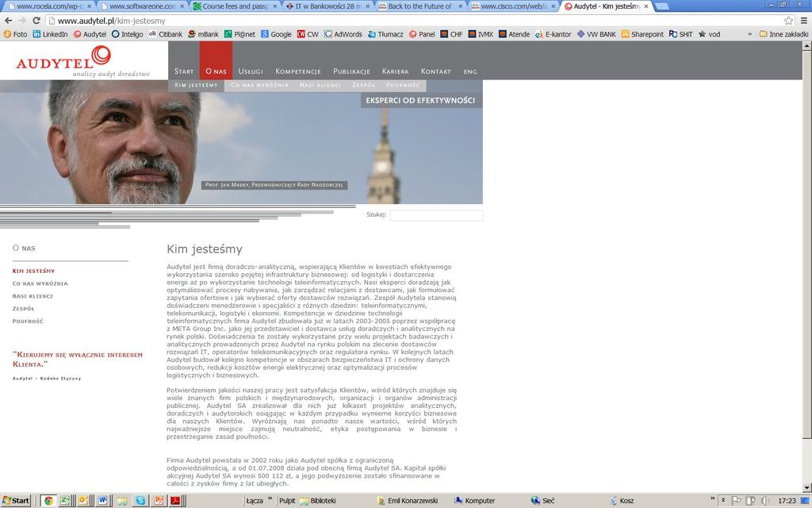Open the mBank bookmark
Viewport: 812px width, 508px height.
(203, 34)
